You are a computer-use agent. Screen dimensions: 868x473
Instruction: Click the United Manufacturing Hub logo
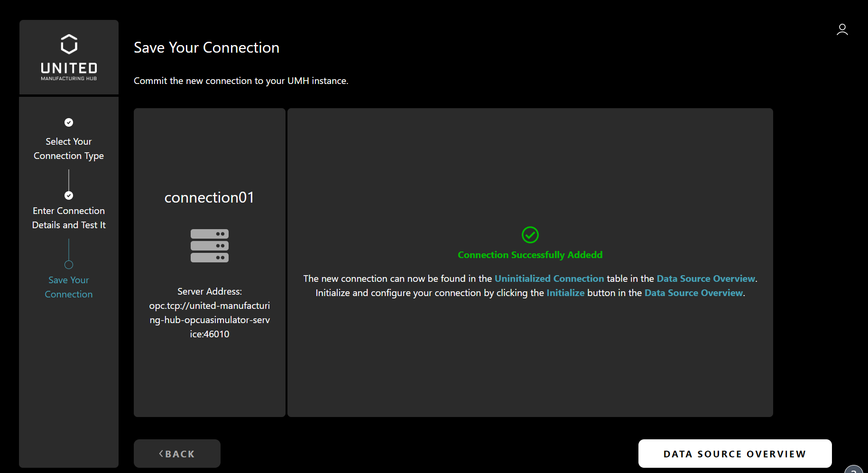[69, 57]
